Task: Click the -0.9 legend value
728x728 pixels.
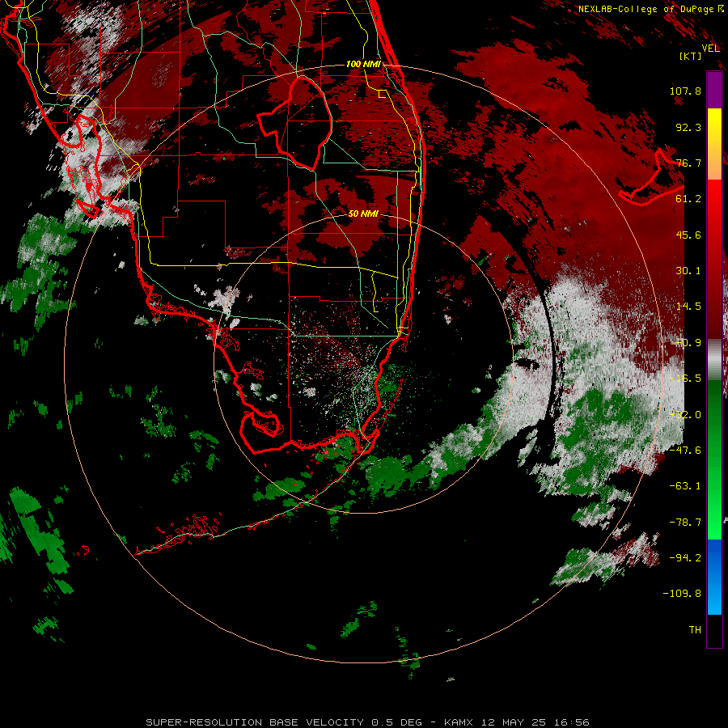Action: pos(688,343)
